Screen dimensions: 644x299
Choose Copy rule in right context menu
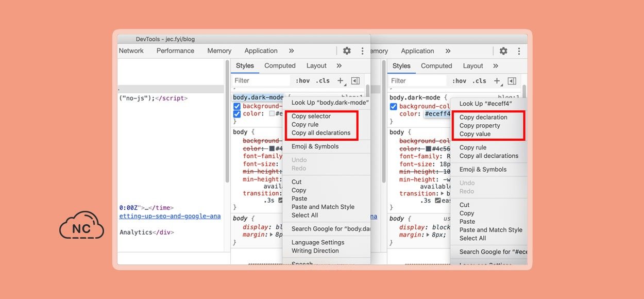pos(473,147)
